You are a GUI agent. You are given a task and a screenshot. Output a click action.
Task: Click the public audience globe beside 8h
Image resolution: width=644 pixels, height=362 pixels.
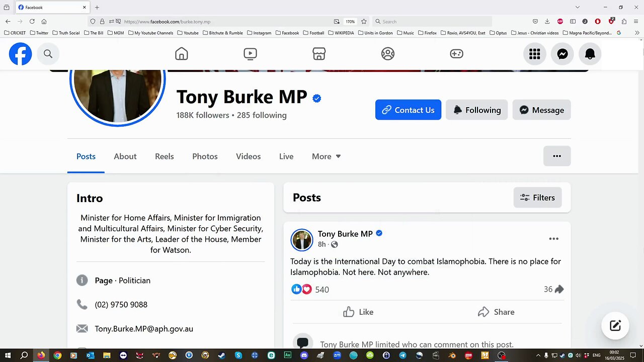click(x=335, y=244)
